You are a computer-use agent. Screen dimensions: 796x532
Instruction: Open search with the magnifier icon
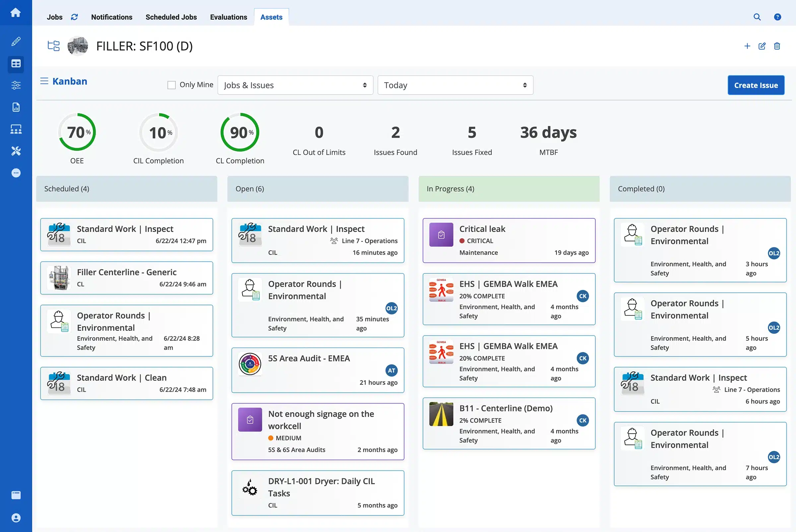(x=757, y=17)
